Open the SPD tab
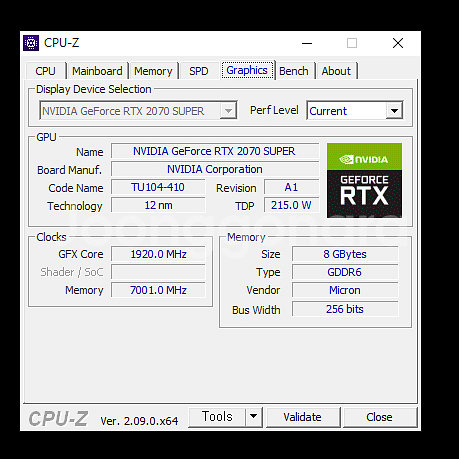The width and height of the screenshot is (459, 459). (199, 71)
